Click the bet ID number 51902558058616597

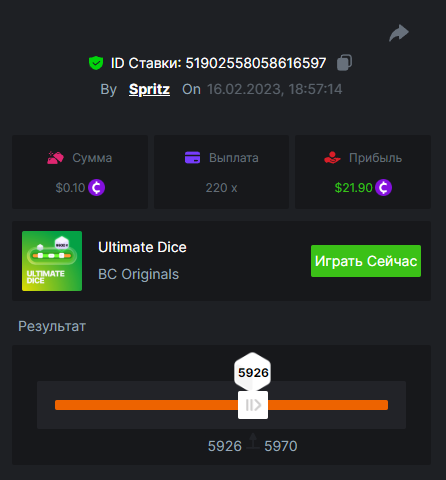pyautogui.click(x=256, y=63)
